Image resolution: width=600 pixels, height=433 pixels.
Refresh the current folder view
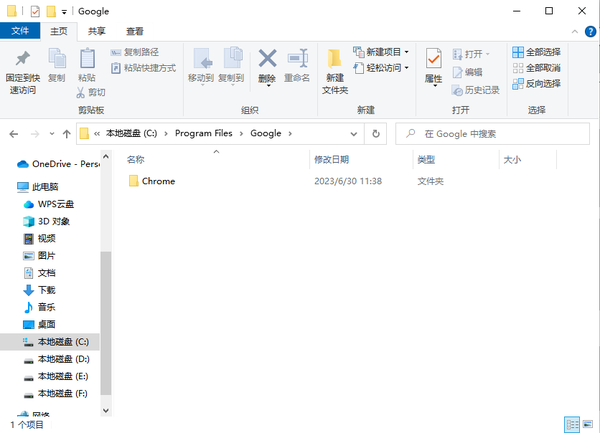click(x=376, y=133)
